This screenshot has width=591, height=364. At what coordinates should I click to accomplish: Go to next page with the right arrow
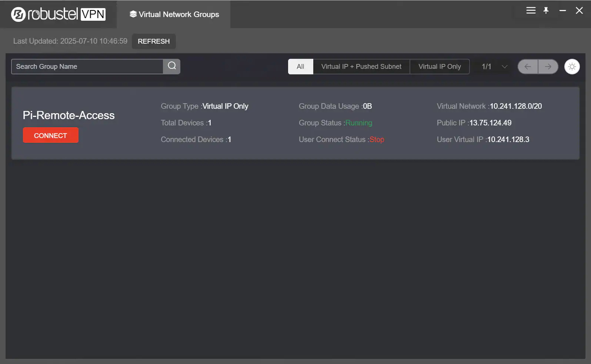coord(548,67)
